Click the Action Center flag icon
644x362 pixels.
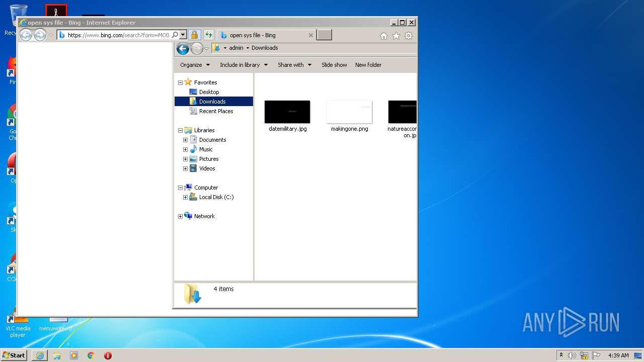(596, 355)
